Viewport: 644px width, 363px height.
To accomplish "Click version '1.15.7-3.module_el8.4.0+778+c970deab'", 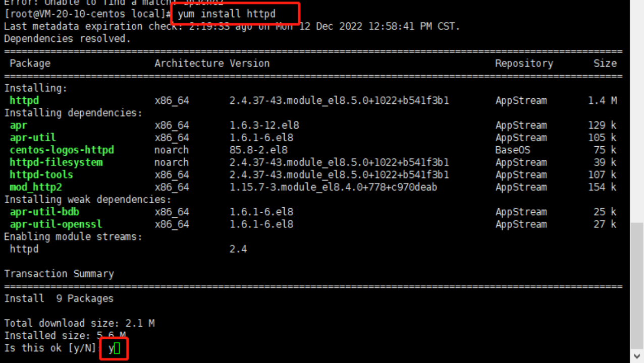I will tap(334, 188).
